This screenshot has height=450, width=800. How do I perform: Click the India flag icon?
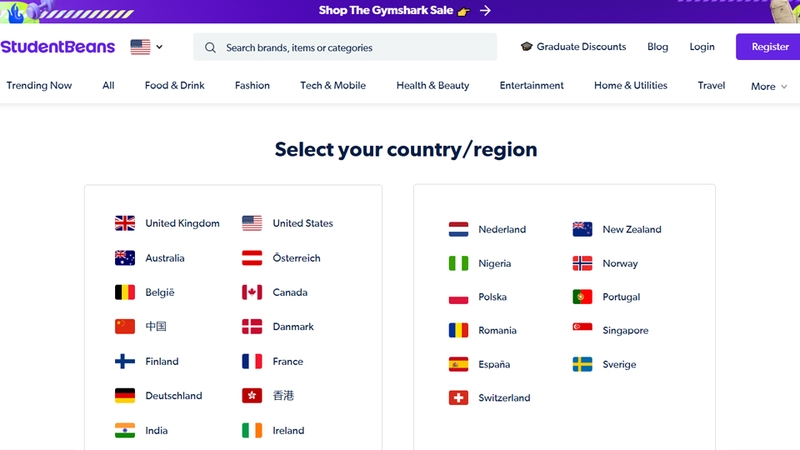[125, 430]
